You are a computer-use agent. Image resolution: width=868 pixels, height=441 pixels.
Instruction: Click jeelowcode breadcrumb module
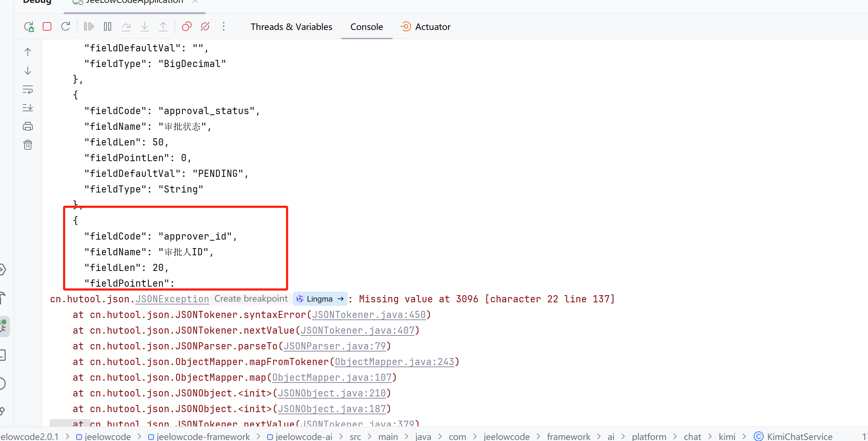pos(104,436)
